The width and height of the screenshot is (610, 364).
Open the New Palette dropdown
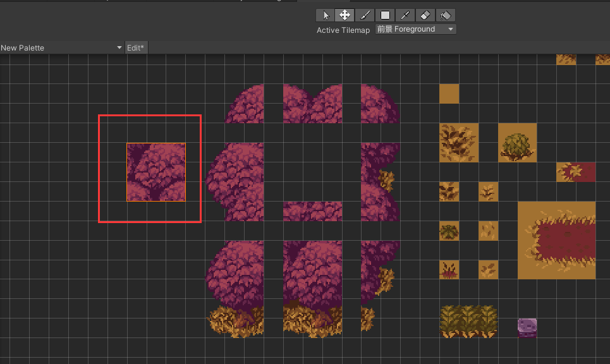point(61,48)
